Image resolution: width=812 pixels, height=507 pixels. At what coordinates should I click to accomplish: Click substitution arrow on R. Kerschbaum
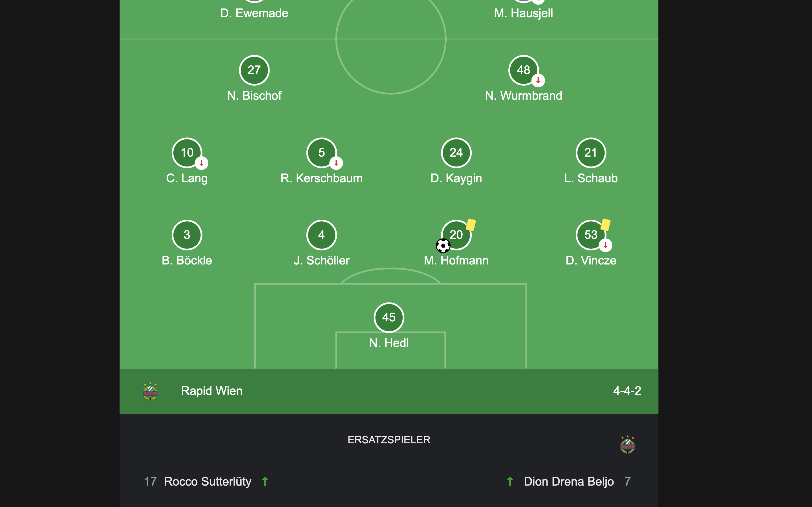(336, 163)
